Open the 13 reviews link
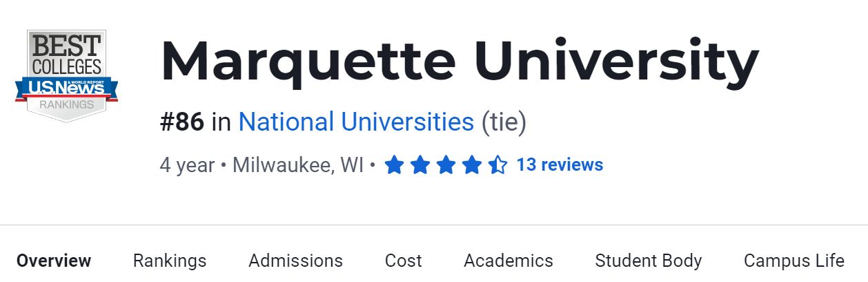Image resolution: width=868 pixels, height=282 pixels. 560,164
